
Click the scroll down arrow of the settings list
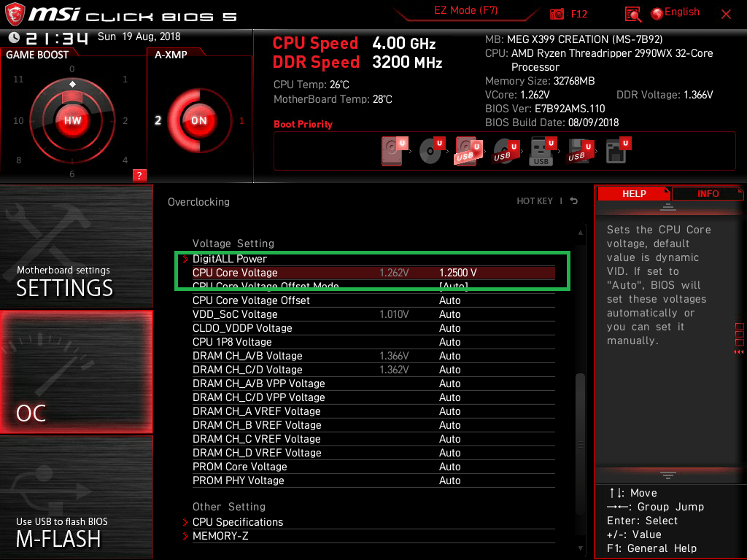tap(580, 548)
